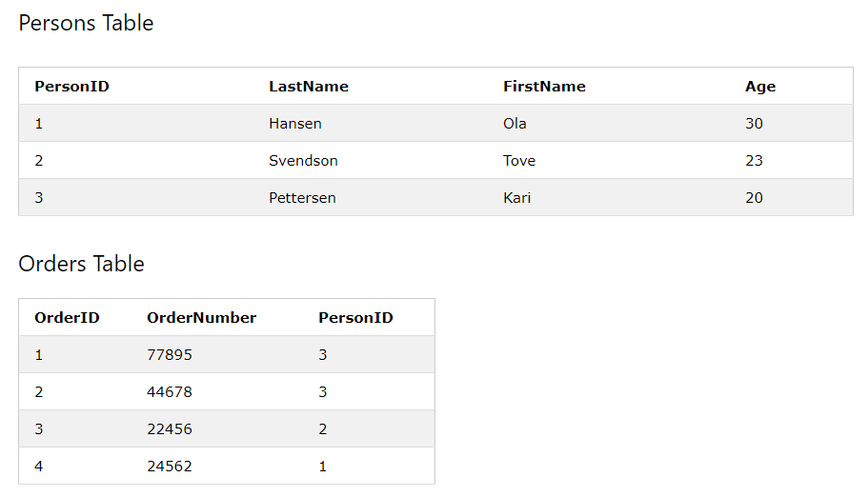Screen dimensions: 868x497
Task: Select order number 22456
Action: pyautogui.click(x=170, y=429)
